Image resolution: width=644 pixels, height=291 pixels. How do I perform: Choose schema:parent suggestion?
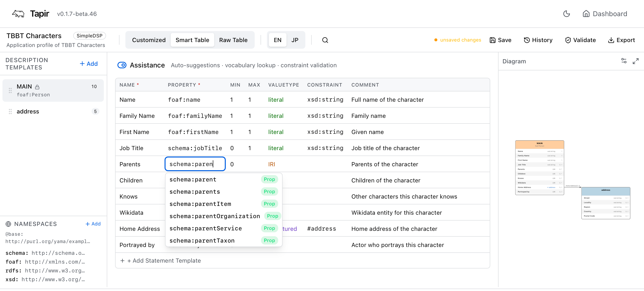click(224, 179)
